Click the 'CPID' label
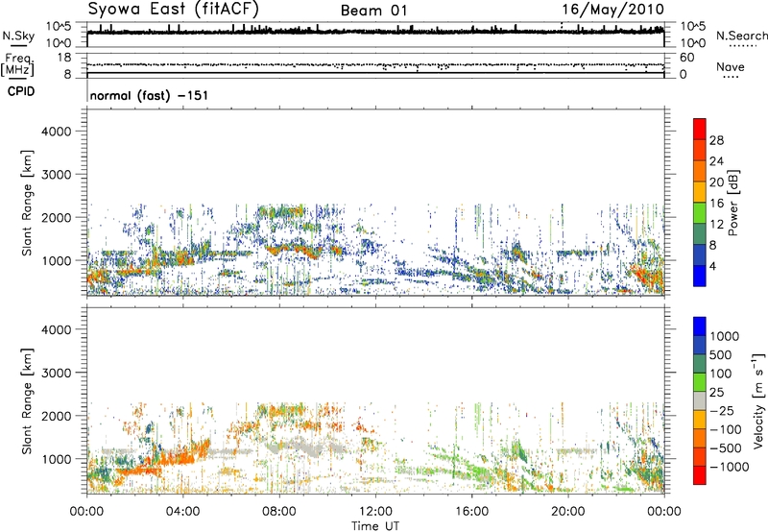 coord(21,91)
